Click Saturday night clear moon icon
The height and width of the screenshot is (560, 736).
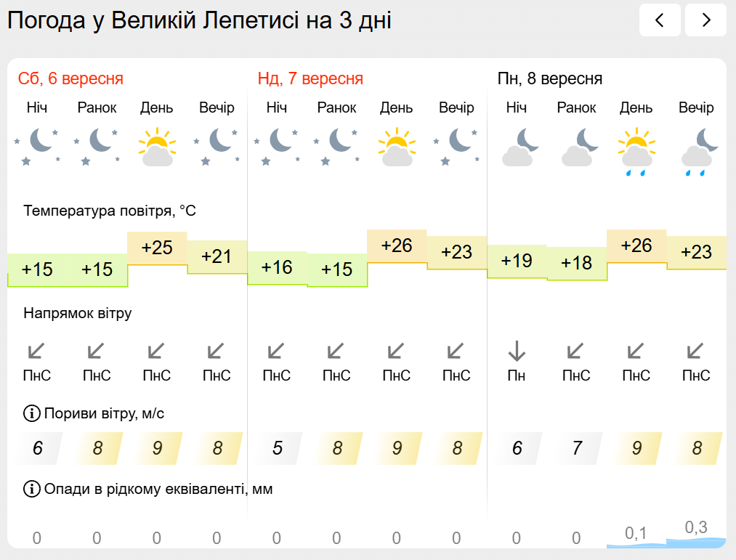(x=38, y=147)
